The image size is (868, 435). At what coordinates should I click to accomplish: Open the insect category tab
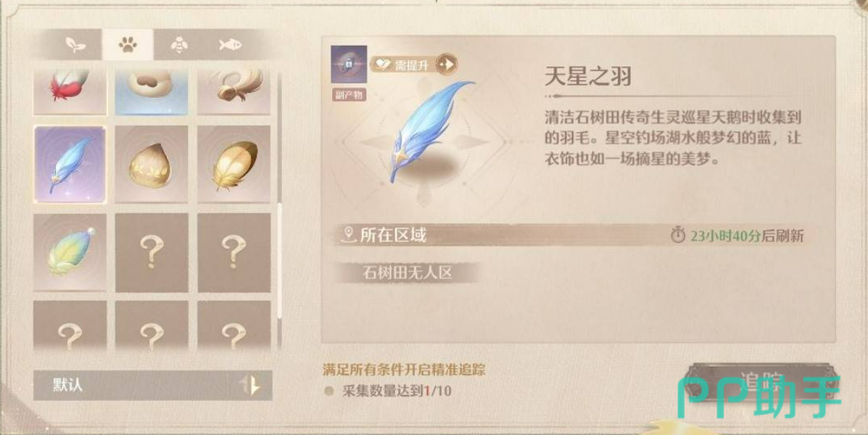click(x=179, y=45)
